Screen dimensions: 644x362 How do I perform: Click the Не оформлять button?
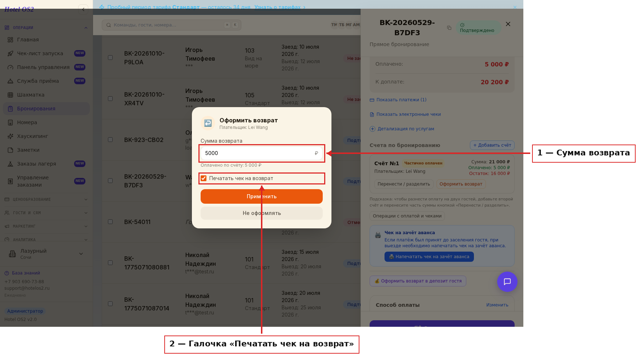pyautogui.click(x=262, y=213)
